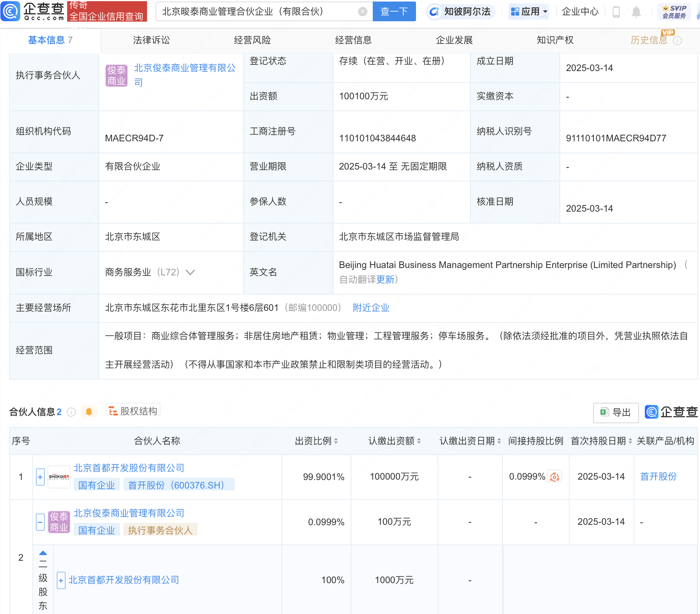Open the mobile phone app icon
The width and height of the screenshot is (700, 614).
(x=616, y=12)
